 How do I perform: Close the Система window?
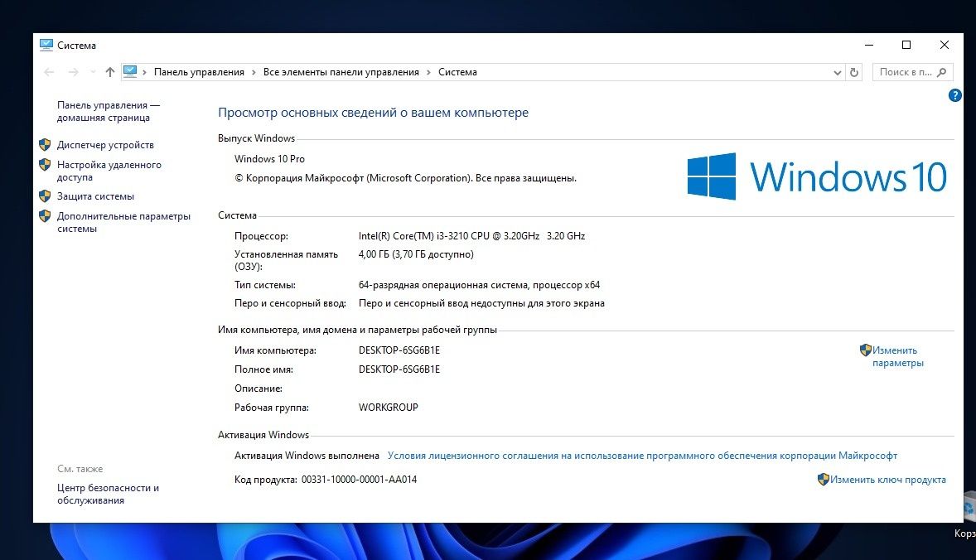(x=945, y=45)
